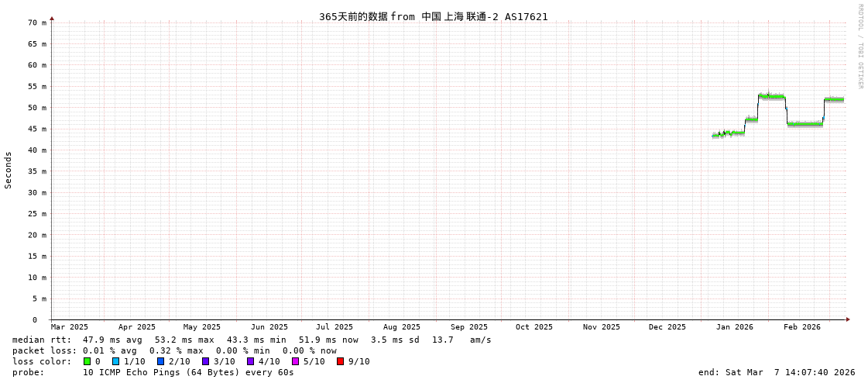
Task: Click the 5/10 magenta loss swatch
Action: [x=296, y=361]
